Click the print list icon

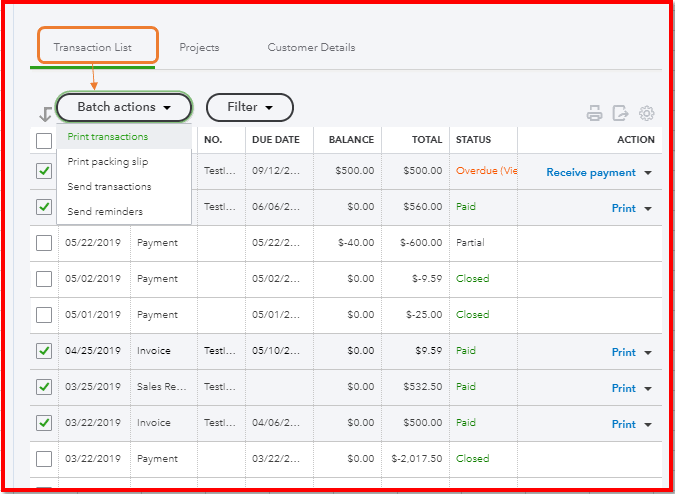tap(594, 113)
